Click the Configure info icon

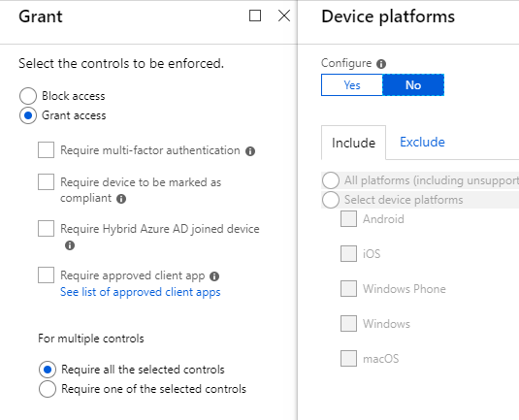(381, 64)
